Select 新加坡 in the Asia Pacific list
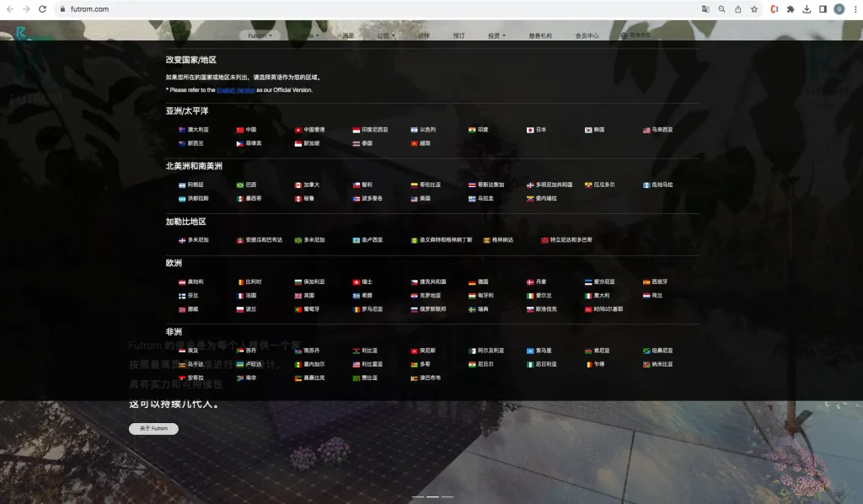The height and width of the screenshot is (504, 863). (x=308, y=143)
